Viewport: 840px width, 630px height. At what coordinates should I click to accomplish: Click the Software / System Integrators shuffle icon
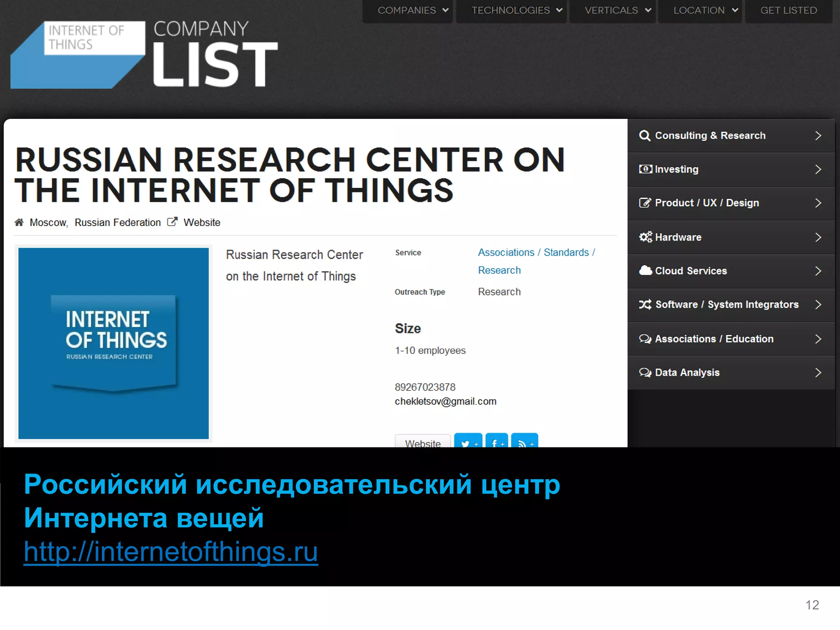pyautogui.click(x=645, y=304)
